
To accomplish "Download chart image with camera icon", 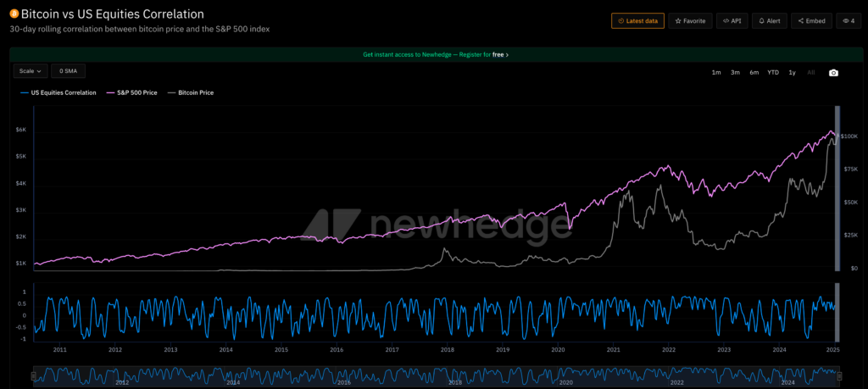I will [833, 73].
